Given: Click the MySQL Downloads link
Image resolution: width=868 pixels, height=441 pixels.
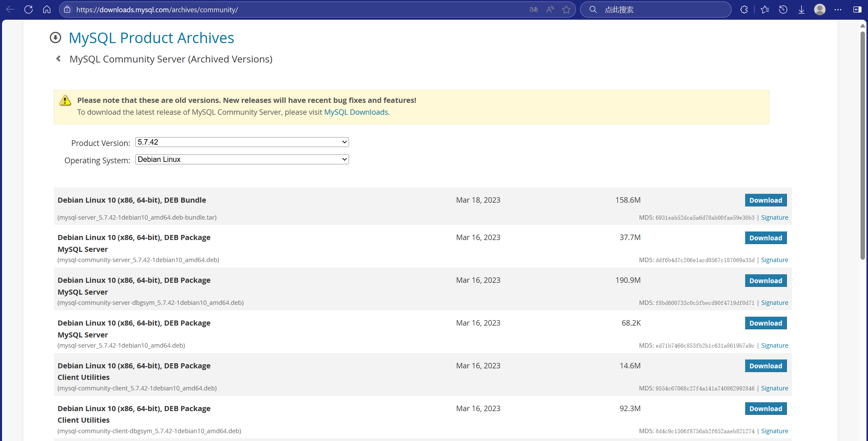Looking at the screenshot, I should tap(356, 112).
